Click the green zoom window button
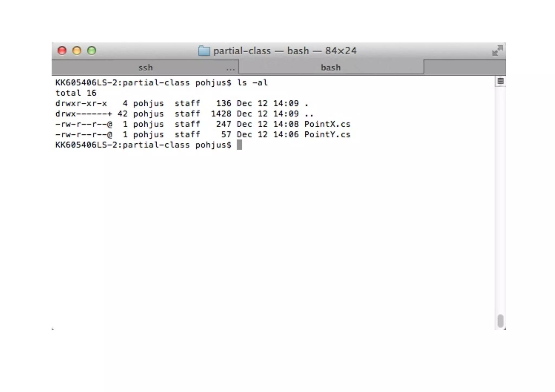Screen dimensions: 555x392 (x=92, y=51)
